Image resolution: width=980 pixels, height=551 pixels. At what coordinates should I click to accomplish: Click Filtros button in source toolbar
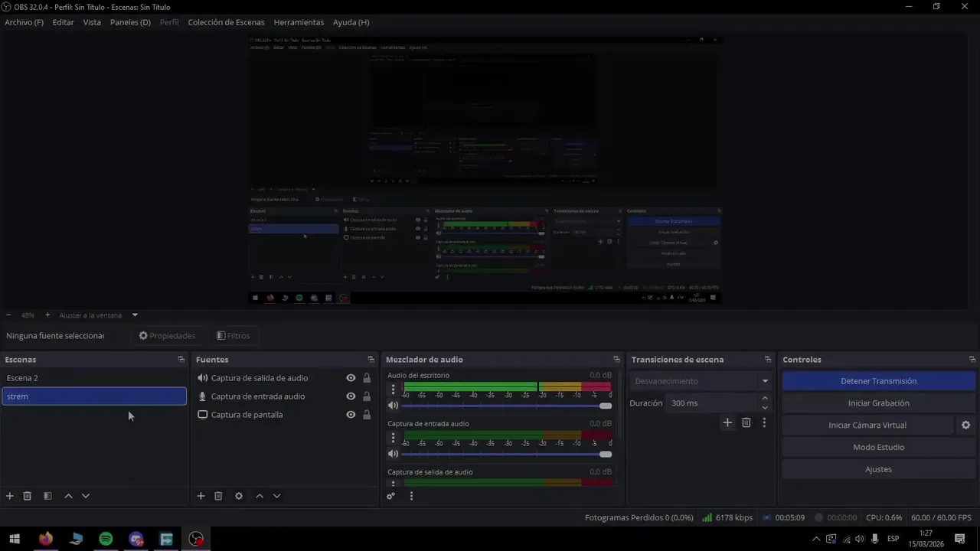[234, 336]
